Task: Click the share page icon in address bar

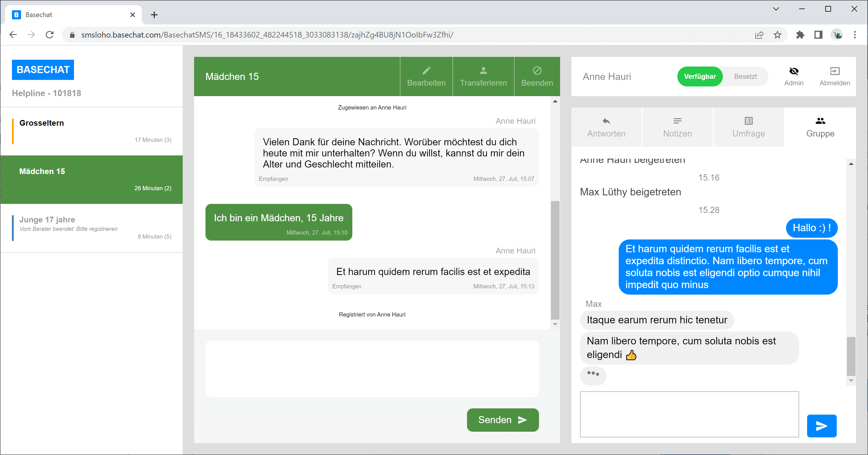Action: (x=759, y=35)
